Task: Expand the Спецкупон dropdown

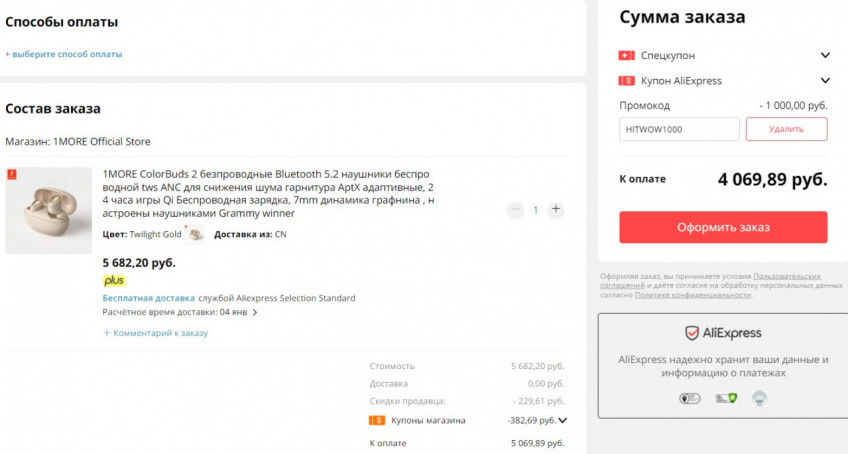Action: (825, 56)
